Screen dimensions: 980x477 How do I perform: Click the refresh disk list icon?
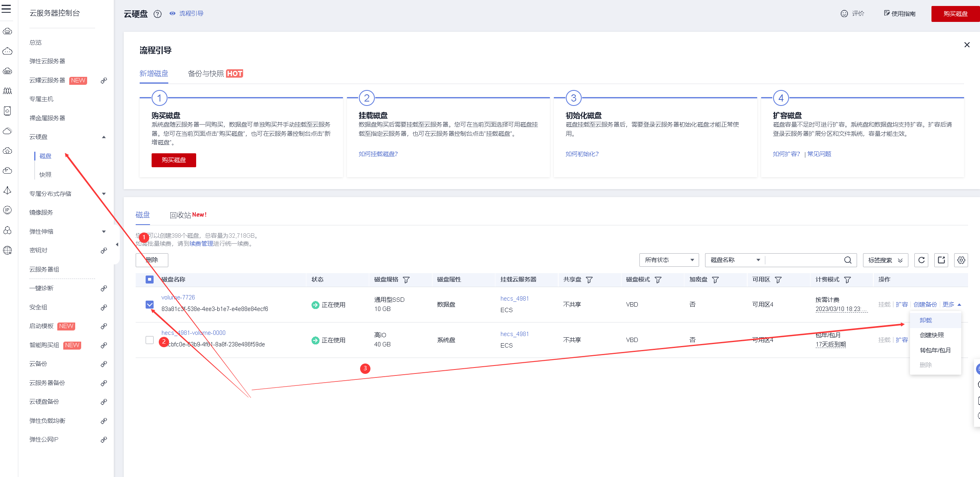point(922,260)
